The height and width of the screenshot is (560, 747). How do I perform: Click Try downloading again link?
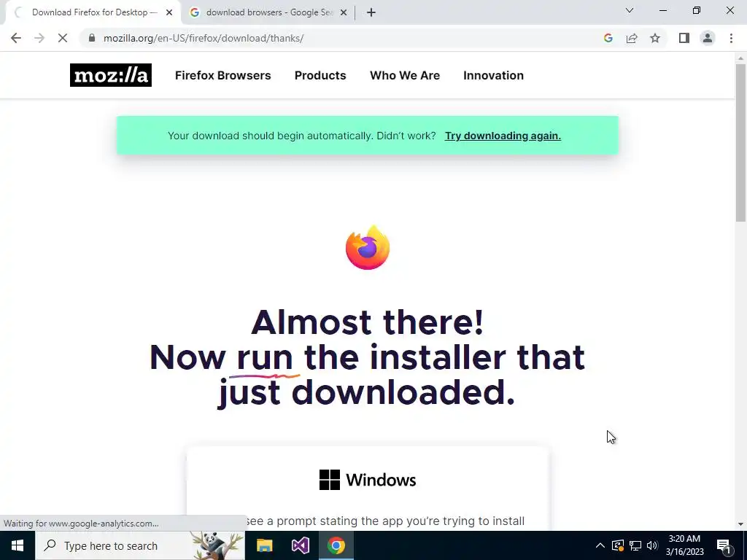tap(503, 136)
